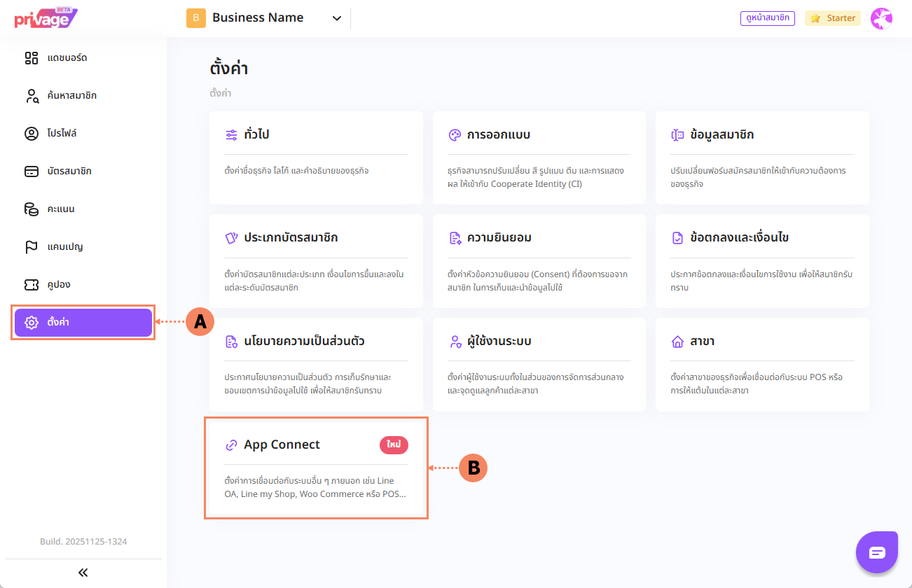Click the Privage logo

tap(45, 18)
